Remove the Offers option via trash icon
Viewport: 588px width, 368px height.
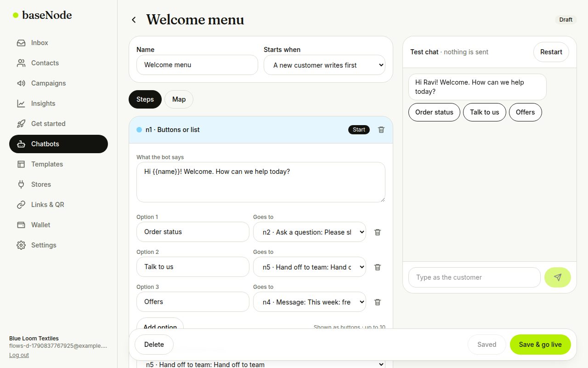378,302
